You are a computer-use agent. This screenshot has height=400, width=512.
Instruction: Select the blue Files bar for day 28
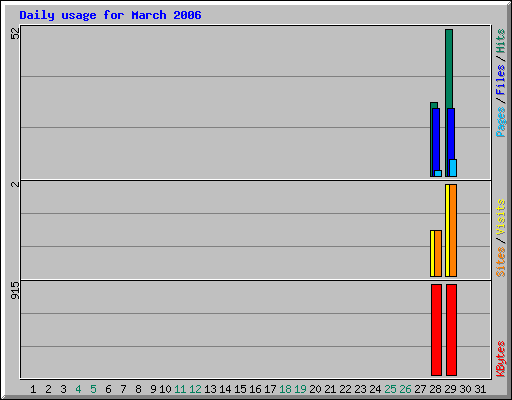point(436,139)
